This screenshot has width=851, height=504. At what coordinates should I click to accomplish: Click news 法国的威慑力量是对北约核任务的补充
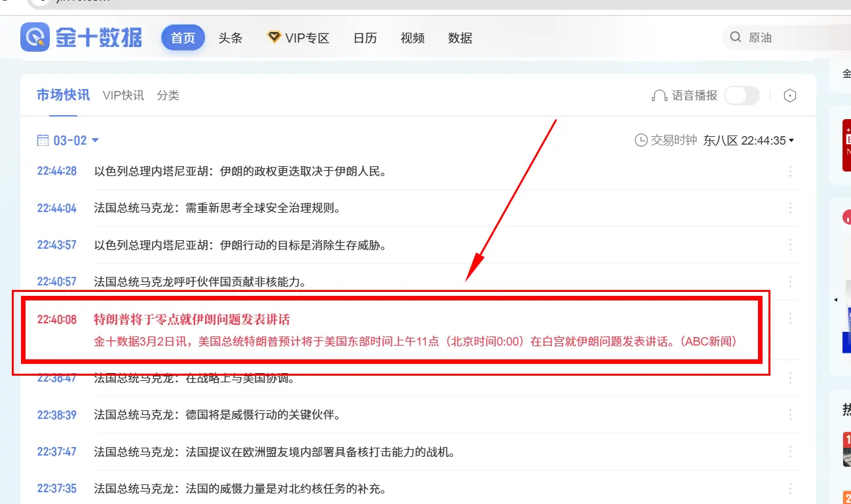click(x=240, y=488)
